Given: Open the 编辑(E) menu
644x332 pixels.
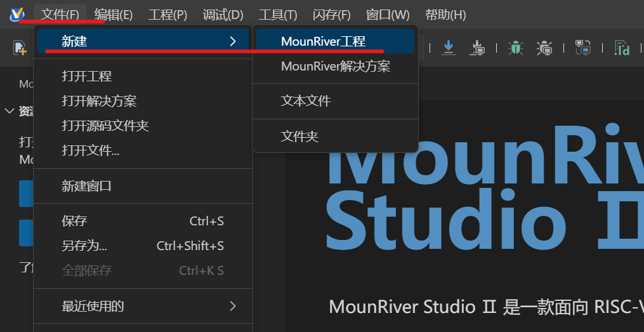Looking at the screenshot, I should (x=114, y=15).
